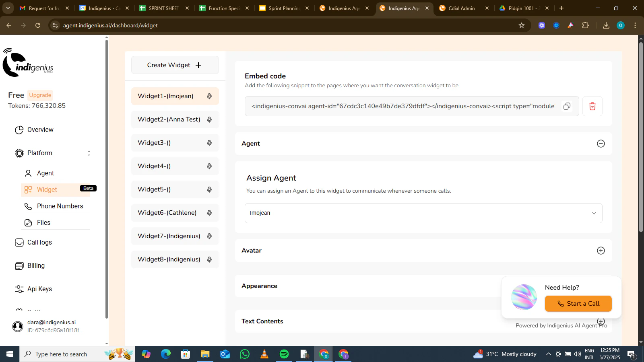Image resolution: width=644 pixels, height=362 pixels.
Task: Click the Upgrade plan button
Action: (x=40, y=95)
